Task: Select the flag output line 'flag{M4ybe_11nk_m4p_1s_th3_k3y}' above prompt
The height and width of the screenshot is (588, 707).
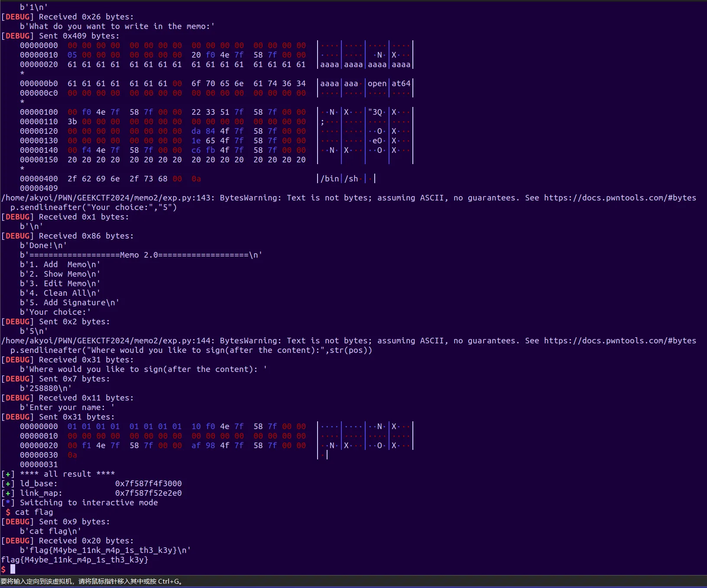Action: click(x=75, y=559)
